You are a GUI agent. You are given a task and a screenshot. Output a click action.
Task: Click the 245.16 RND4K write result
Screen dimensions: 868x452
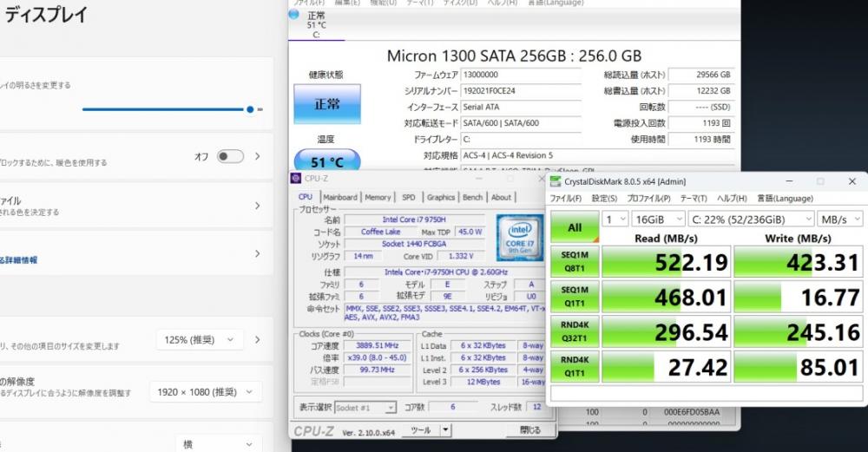[798, 331]
